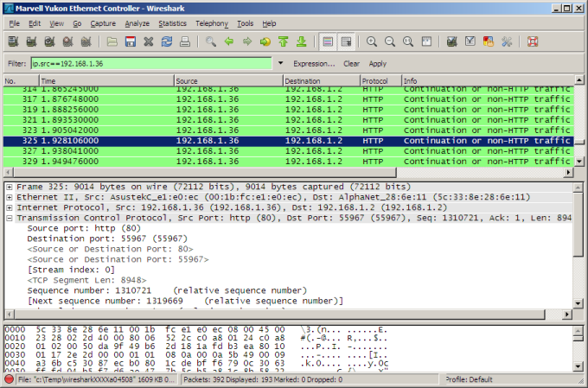The image size is (588, 388).
Task: Go forward in packet history arrow
Action: point(247,41)
